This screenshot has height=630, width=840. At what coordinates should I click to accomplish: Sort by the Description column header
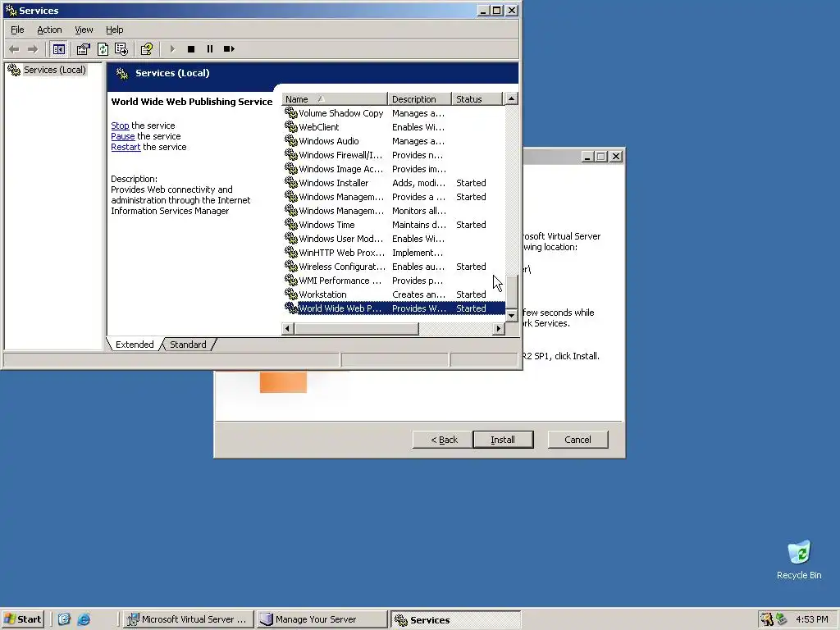click(419, 99)
